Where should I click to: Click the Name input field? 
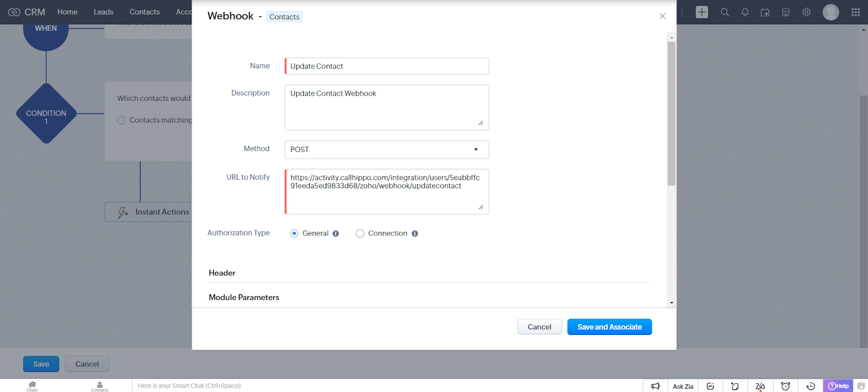coord(387,66)
